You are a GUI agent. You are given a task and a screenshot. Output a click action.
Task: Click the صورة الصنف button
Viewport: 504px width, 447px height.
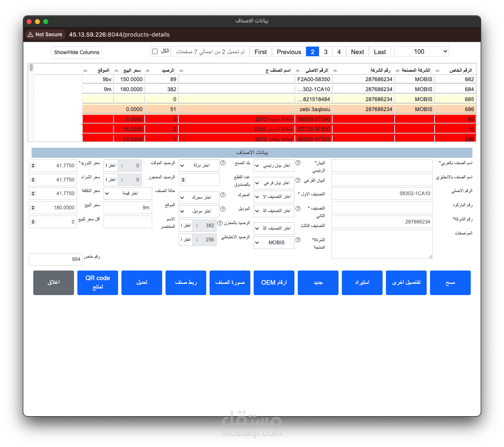coord(230,283)
